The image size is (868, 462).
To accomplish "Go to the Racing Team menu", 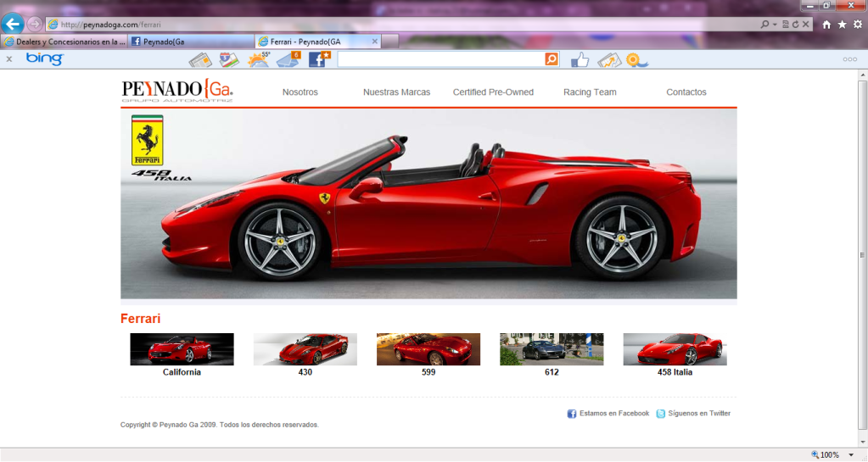I will (x=590, y=92).
